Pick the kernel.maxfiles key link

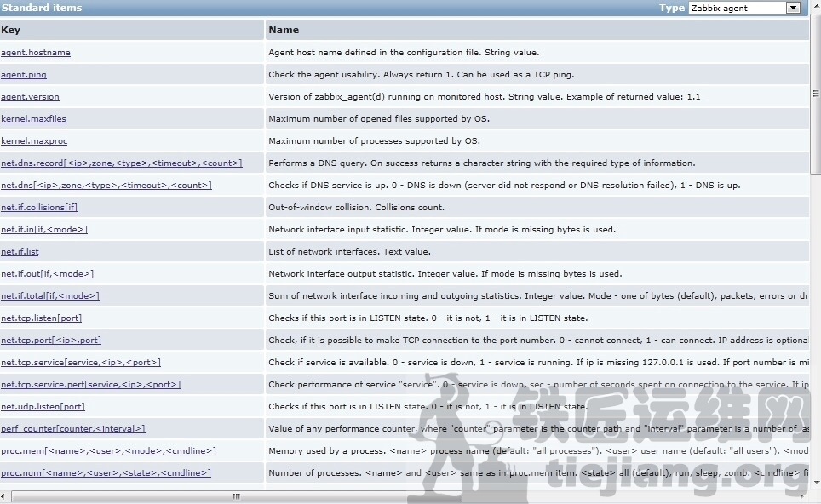(33, 119)
